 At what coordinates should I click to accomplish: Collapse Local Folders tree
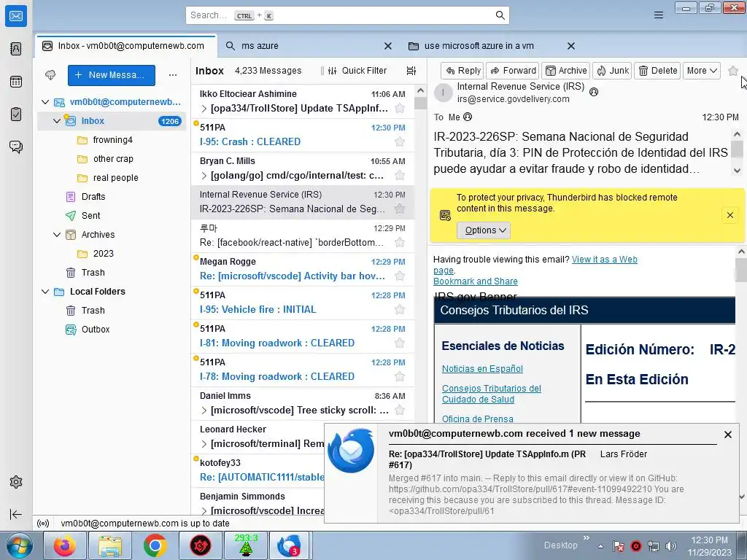click(x=45, y=292)
